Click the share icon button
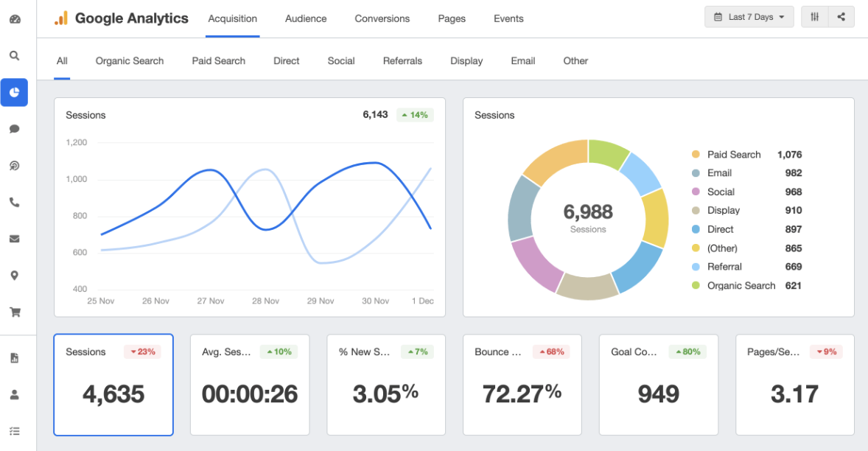This screenshot has width=868, height=451. point(841,17)
